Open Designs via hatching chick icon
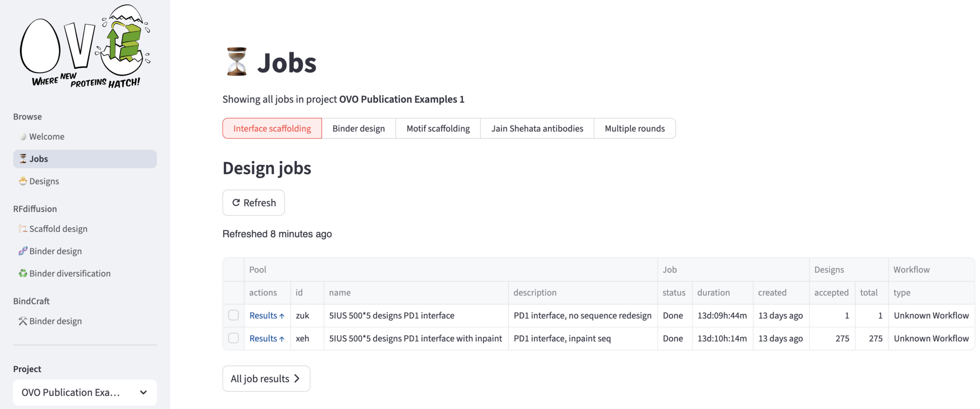The width and height of the screenshot is (980, 409). tap(23, 181)
